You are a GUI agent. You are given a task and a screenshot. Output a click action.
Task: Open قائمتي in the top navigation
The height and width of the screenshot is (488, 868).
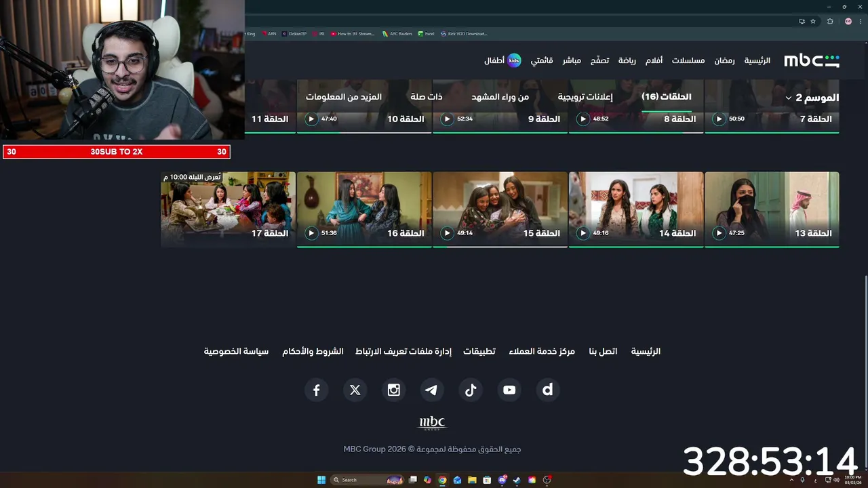coord(542,60)
